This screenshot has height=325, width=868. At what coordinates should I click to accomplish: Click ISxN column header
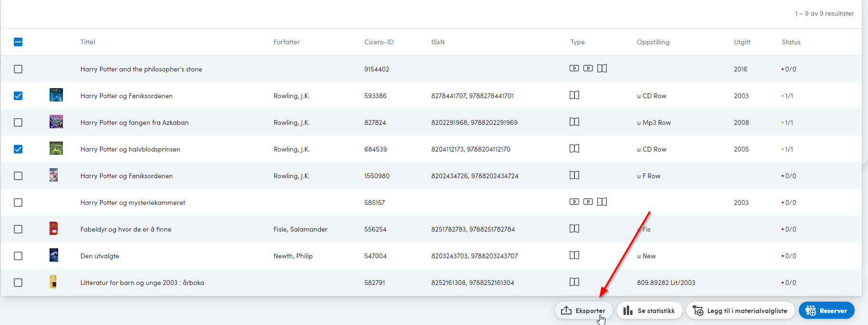(x=438, y=42)
